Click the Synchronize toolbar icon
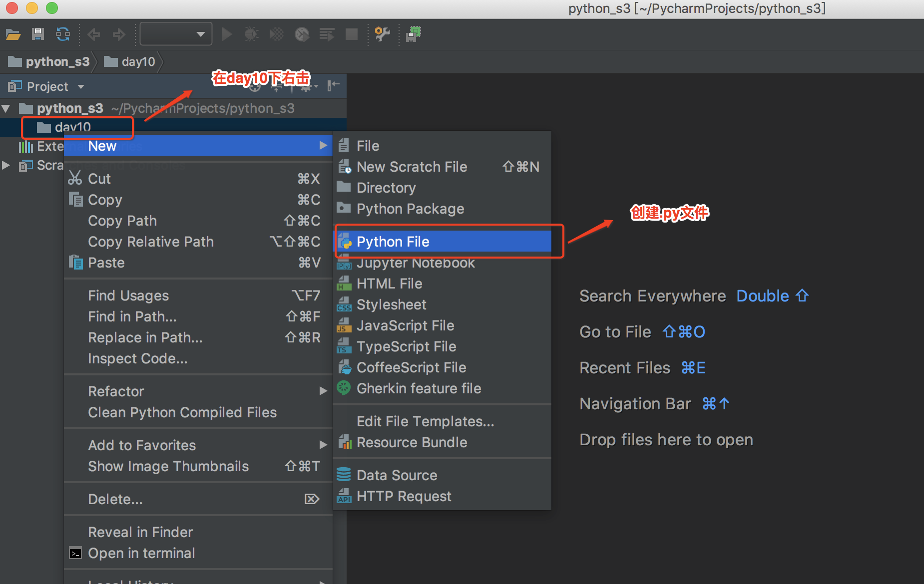This screenshot has width=924, height=584. coord(63,34)
